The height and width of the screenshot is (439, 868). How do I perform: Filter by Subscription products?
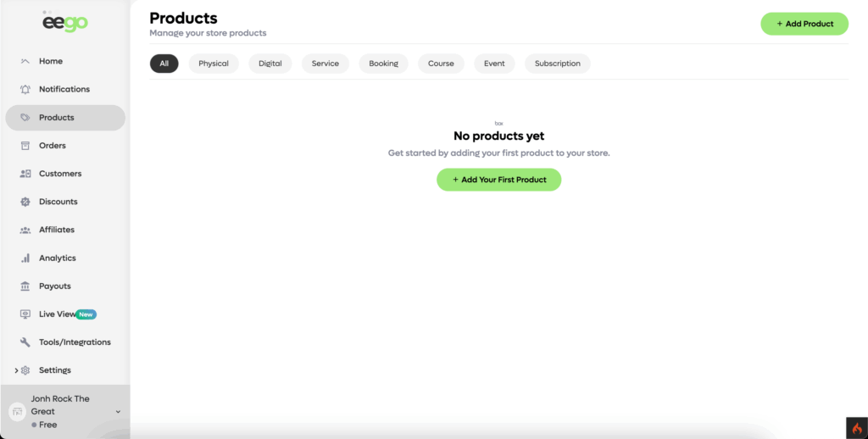tap(557, 64)
